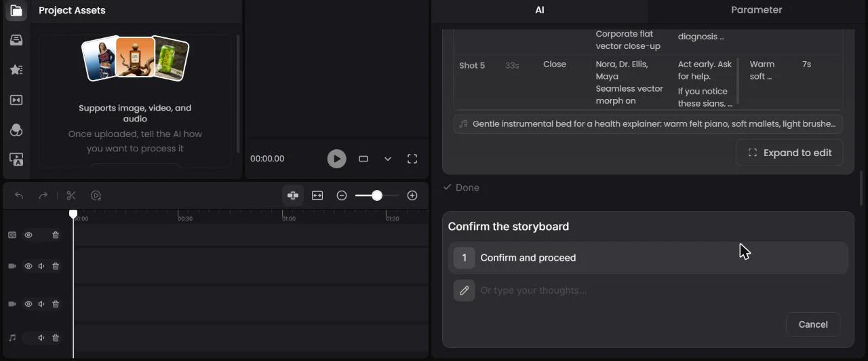
Task: Click 'Nora, Dr. Ellis, Maya' characters cell
Action: (x=623, y=71)
